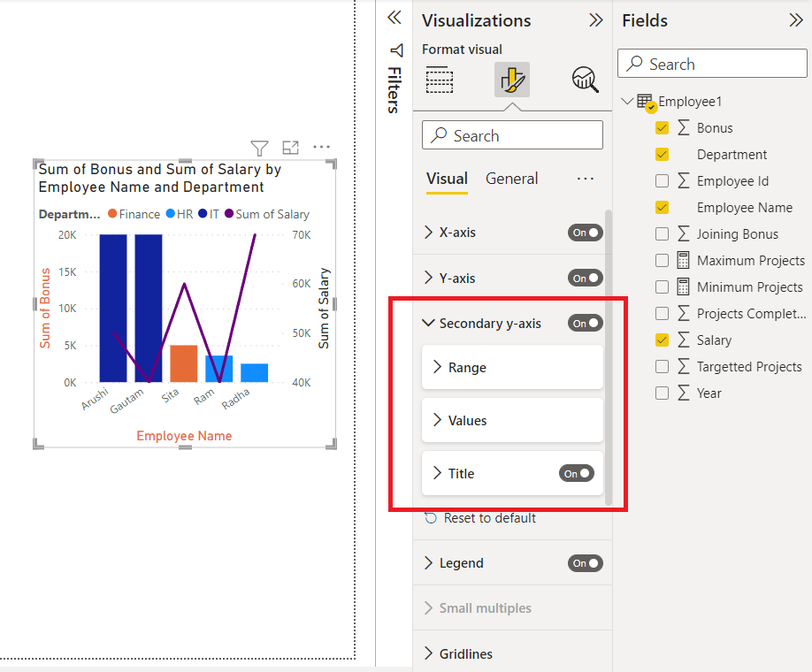This screenshot has width=812, height=672.
Task: Turn off the Y-axis toggle
Action: pos(586,278)
